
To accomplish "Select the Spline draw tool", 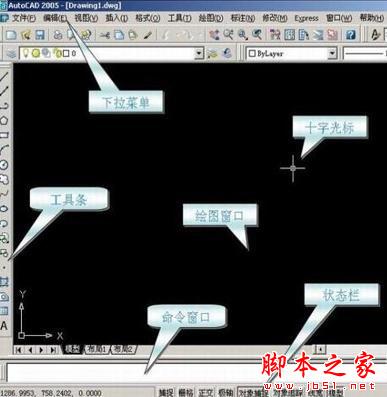I will [x=4, y=194].
